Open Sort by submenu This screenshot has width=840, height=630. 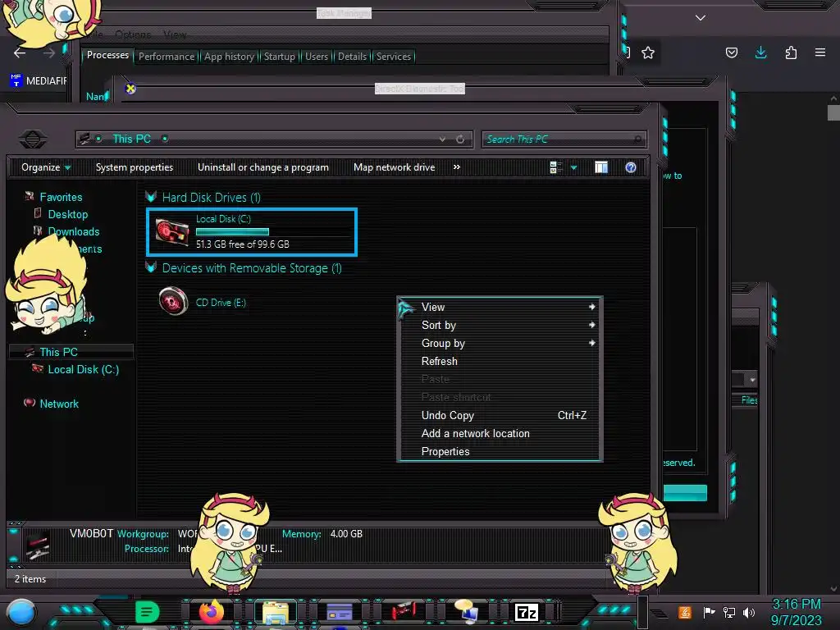tap(500, 325)
